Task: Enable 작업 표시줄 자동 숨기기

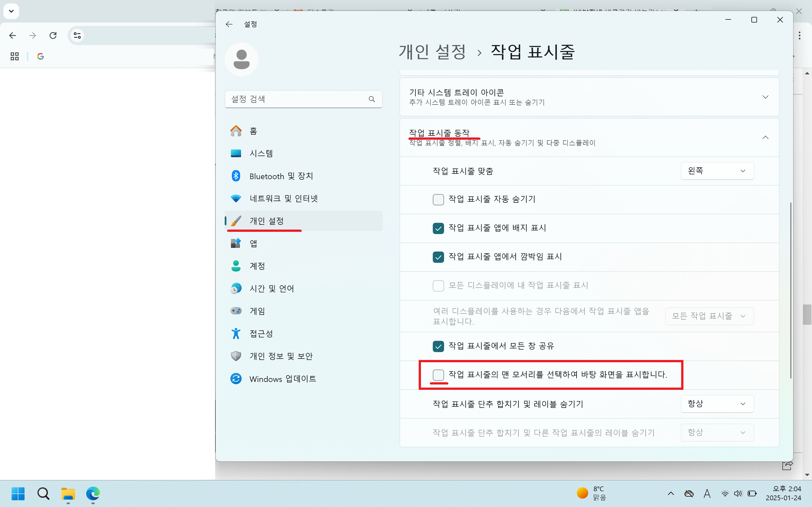Action: click(x=438, y=199)
